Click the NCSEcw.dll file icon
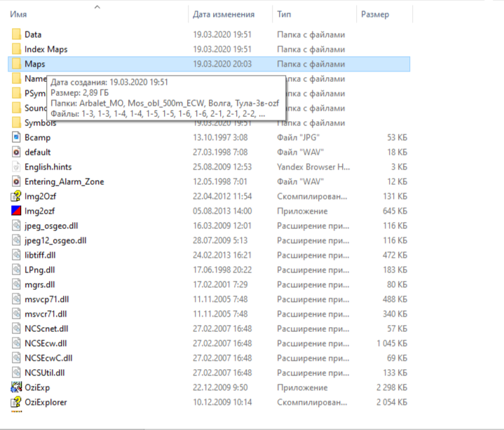 click(16, 343)
